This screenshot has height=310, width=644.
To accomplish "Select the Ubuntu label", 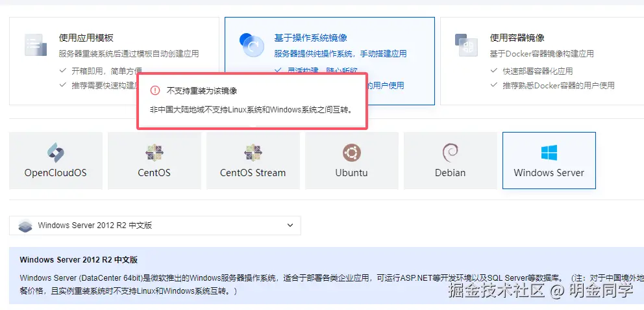I will coord(352,173).
